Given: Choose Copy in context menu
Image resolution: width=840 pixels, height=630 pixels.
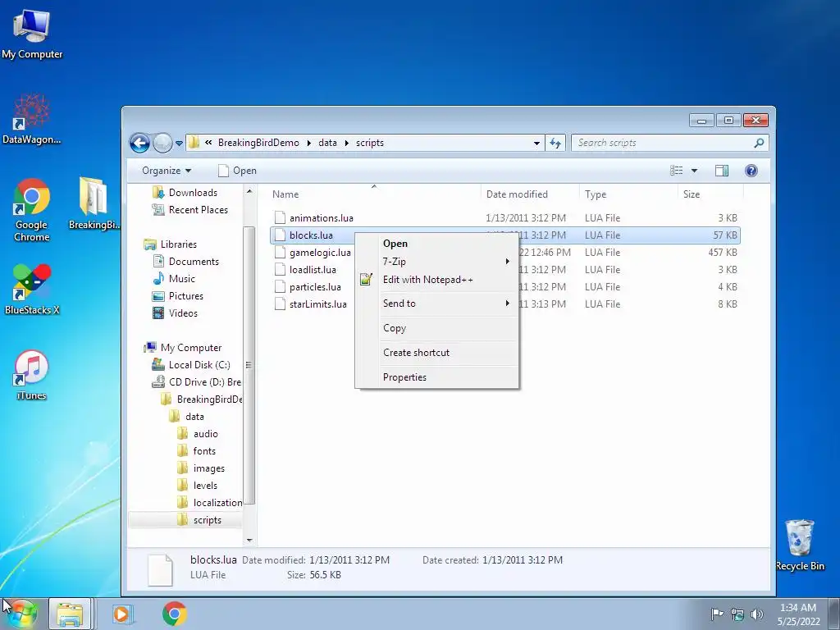Looking at the screenshot, I should [x=437, y=328].
